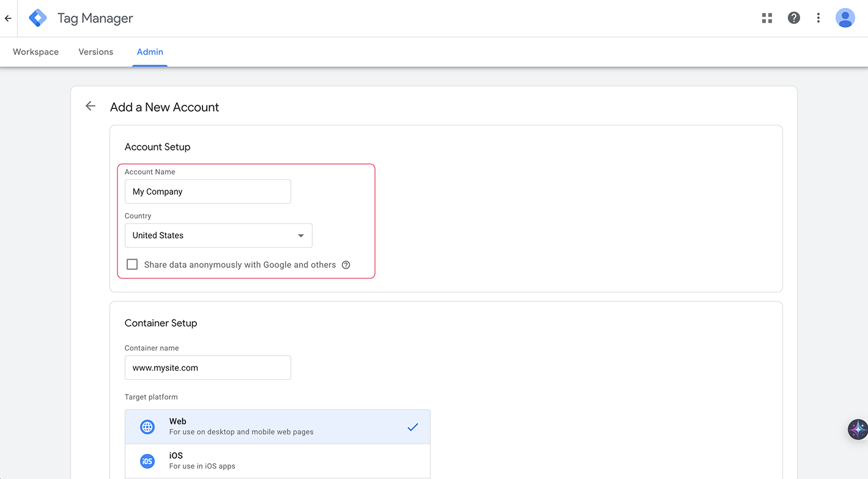Open the user account avatar
868x479 pixels.
(x=845, y=18)
